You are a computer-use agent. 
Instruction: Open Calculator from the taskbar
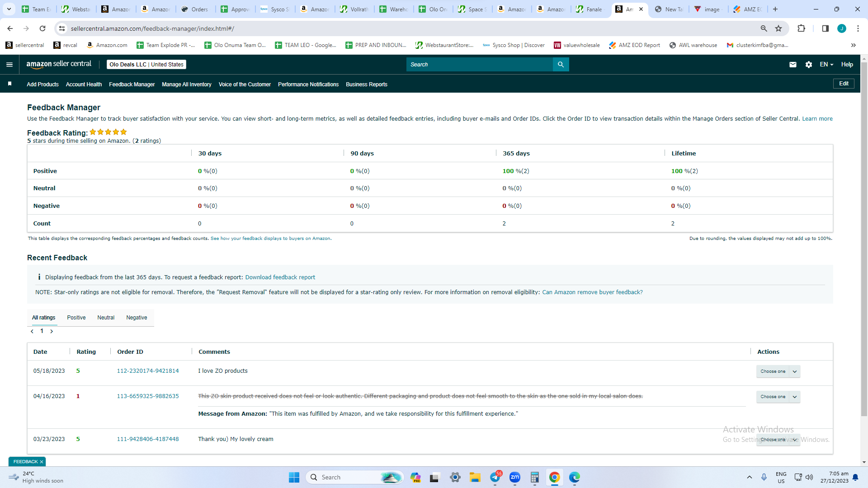click(534, 477)
